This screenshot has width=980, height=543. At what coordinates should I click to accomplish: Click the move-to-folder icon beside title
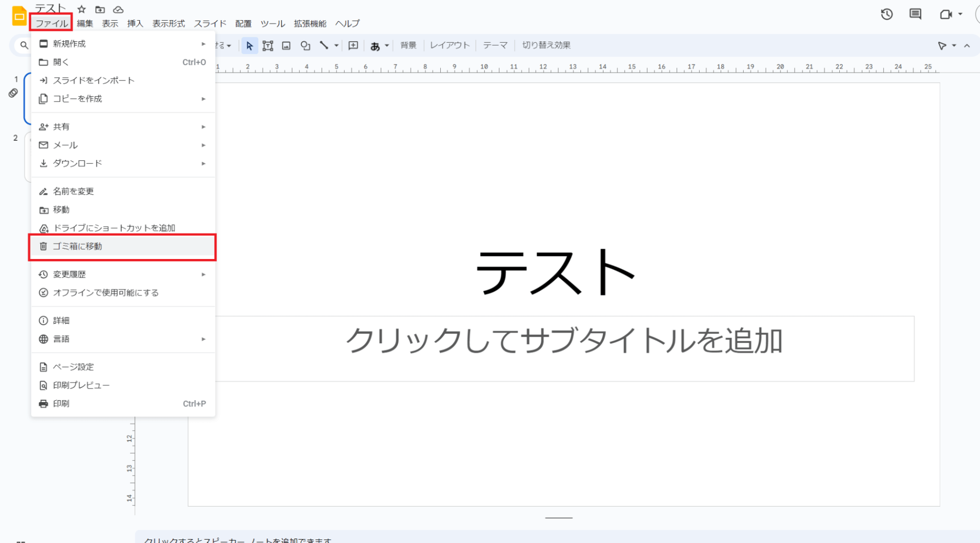[100, 9]
